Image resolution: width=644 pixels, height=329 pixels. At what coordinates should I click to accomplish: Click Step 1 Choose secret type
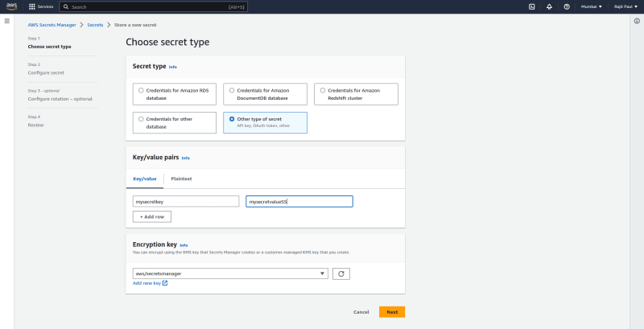point(49,47)
